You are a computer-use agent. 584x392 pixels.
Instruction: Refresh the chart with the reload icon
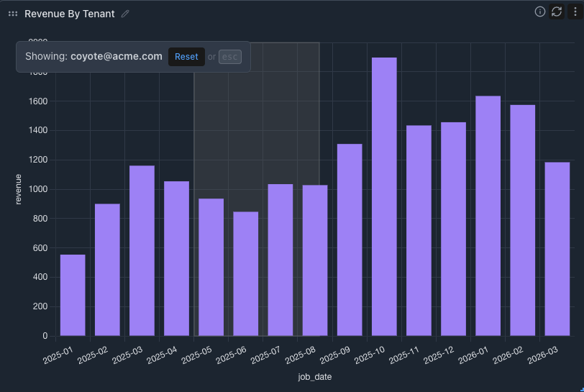[557, 12]
